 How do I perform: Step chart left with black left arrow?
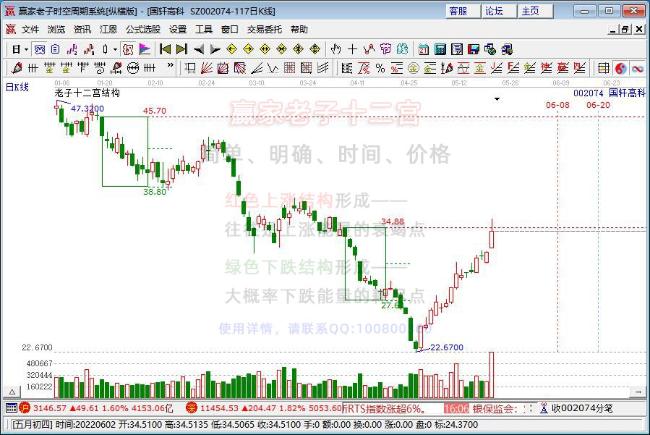(199, 49)
